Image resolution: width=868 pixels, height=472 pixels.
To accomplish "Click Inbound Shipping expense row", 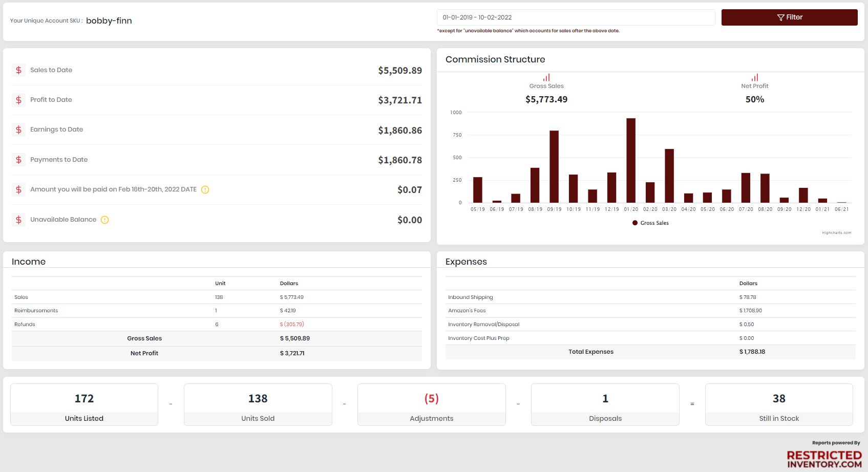I will pyautogui.click(x=650, y=297).
